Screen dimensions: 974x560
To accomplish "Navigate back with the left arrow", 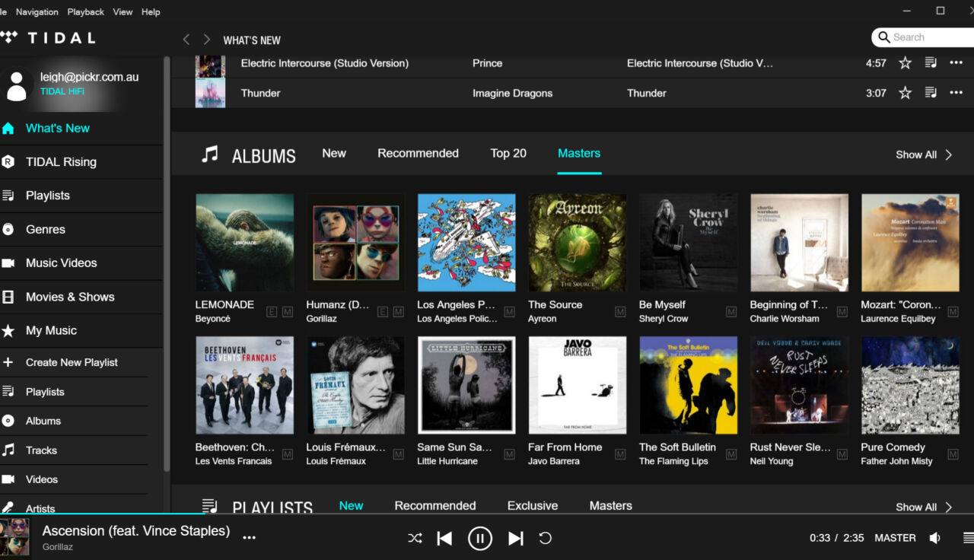I will pos(186,40).
